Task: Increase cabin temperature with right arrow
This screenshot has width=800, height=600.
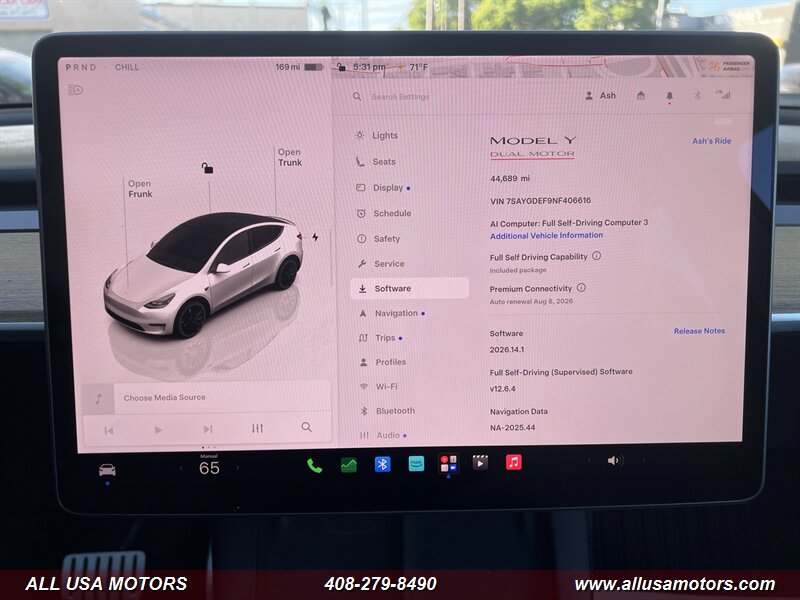Action: pos(237,468)
